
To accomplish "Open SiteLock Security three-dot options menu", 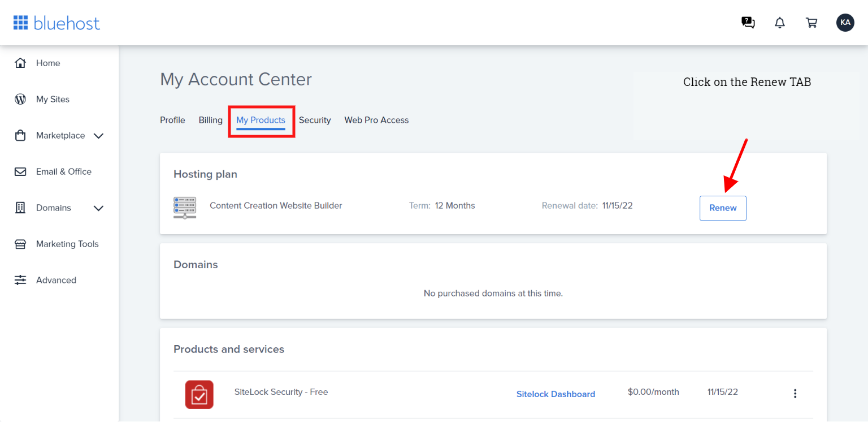I will [795, 394].
